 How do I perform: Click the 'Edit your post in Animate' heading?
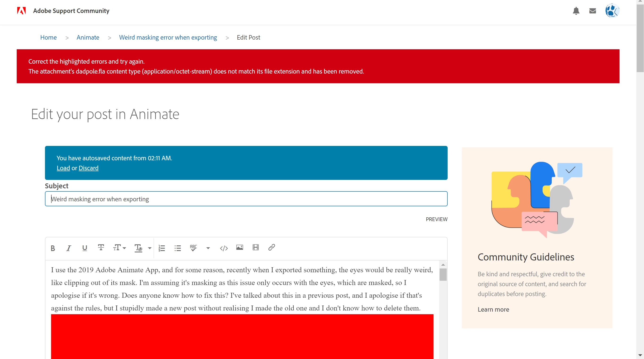point(105,114)
